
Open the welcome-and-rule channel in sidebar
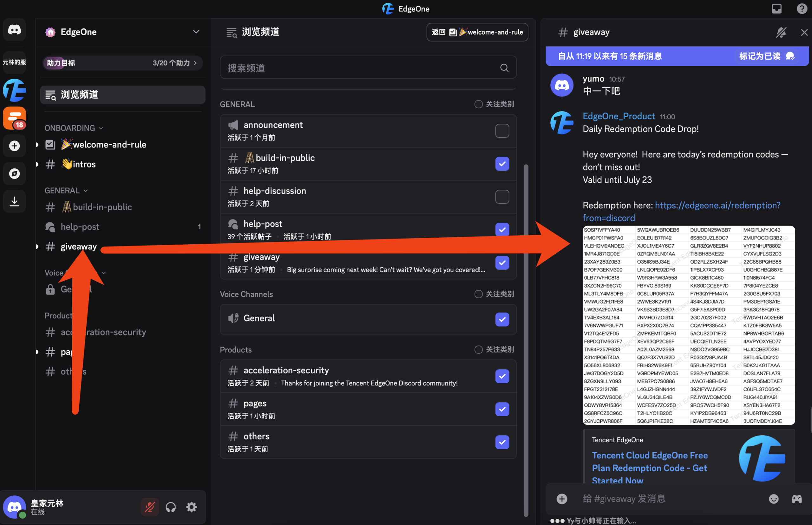(122, 145)
